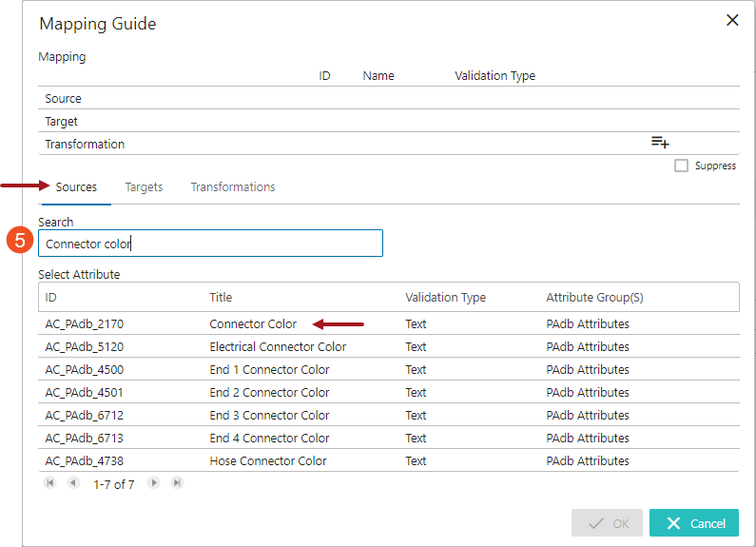
Task: Select the Electrical Connector Color row
Action: (278, 347)
